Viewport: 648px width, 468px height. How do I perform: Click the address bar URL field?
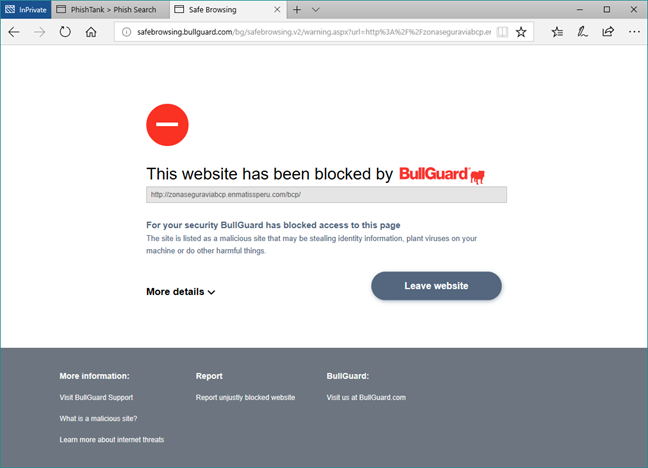314,32
